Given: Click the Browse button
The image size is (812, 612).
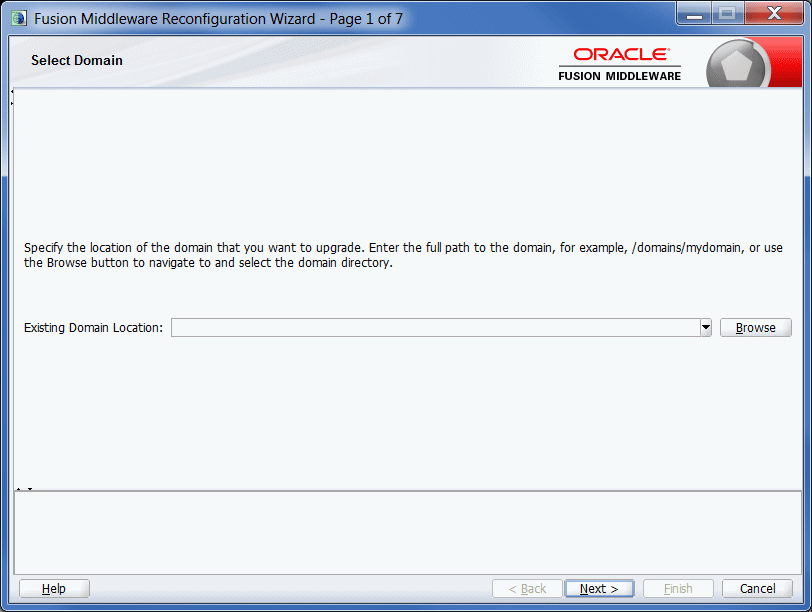Looking at the screenshot, I should [756, 328].
